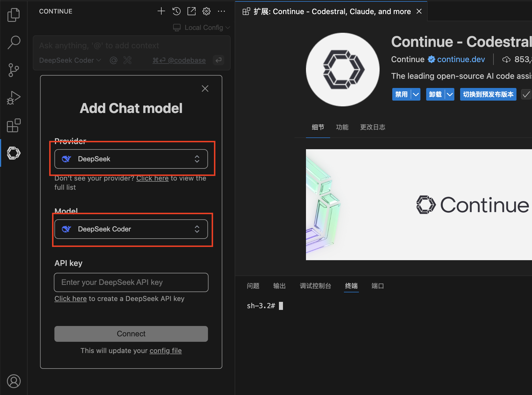Open the Run and Debug view

[x=14, y=98]
